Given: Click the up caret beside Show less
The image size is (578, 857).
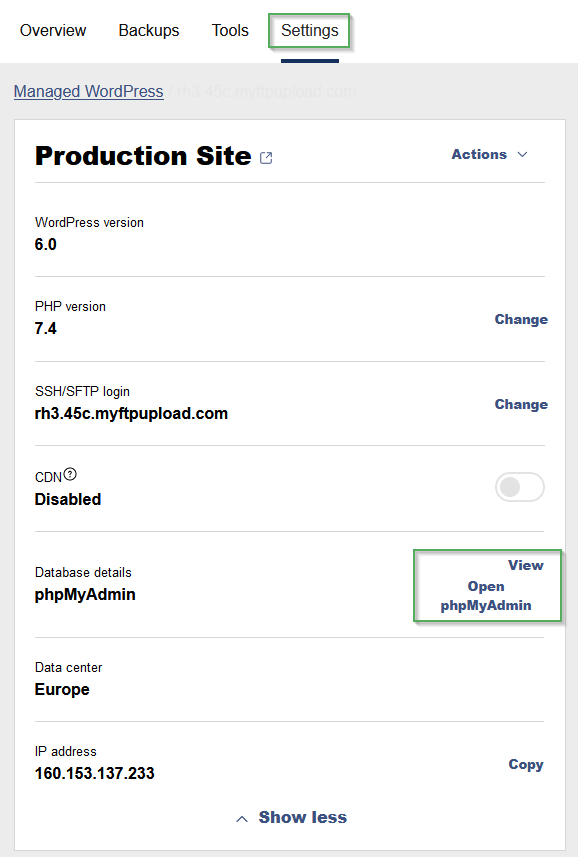Looking at the screenshot, I should pos(242,818).
